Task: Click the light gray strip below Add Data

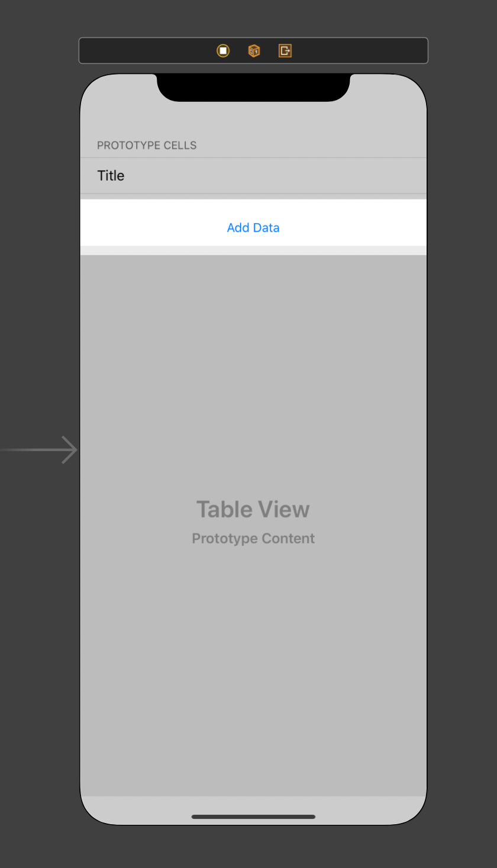Action: point(253,250)
